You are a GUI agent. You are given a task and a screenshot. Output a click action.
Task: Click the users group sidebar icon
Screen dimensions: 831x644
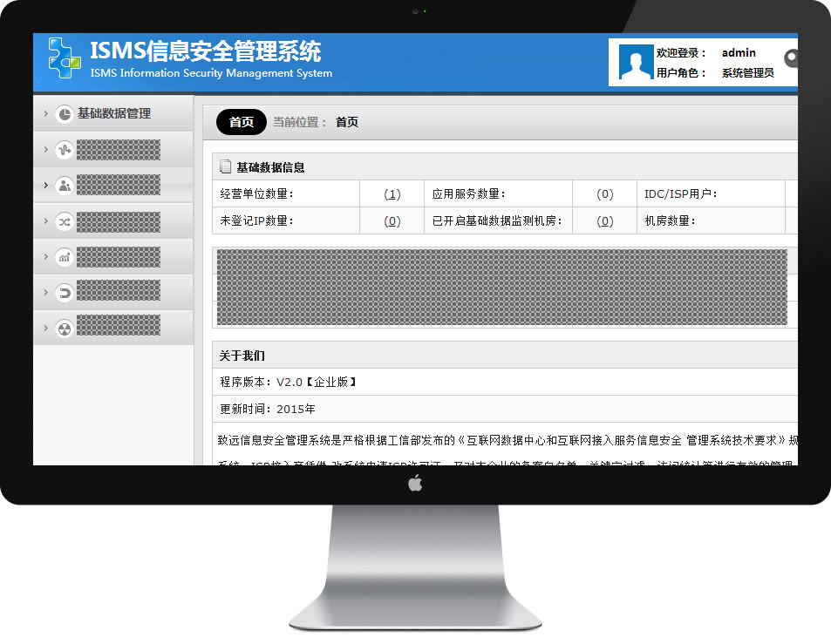64,186
